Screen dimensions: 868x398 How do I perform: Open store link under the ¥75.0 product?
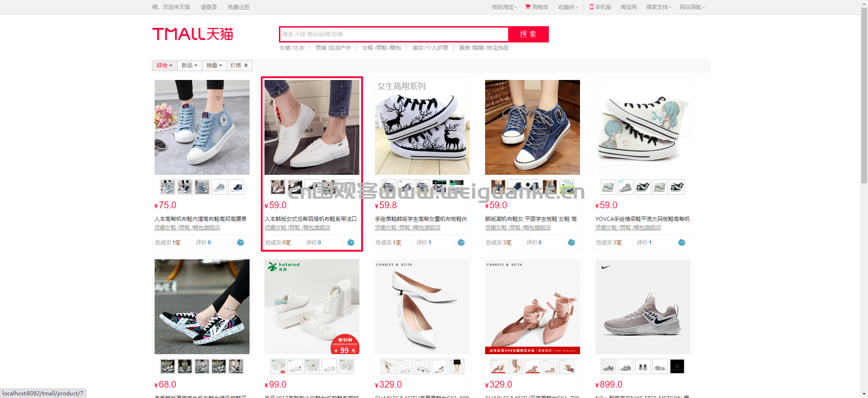(x=187, y=228)
